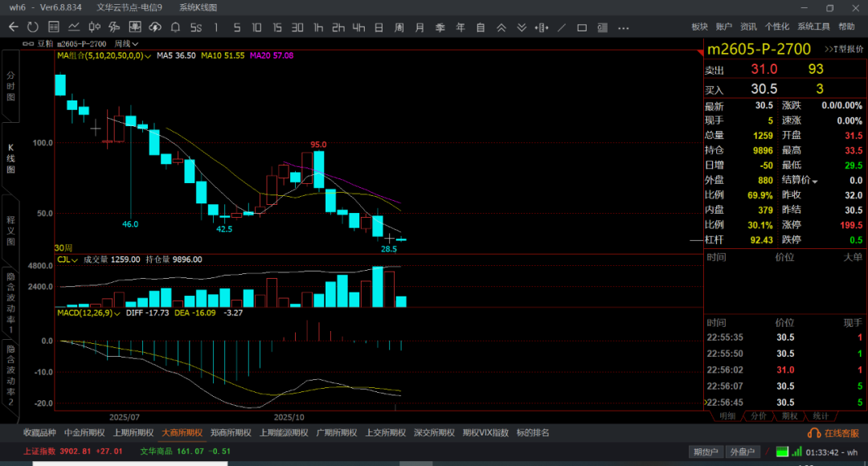Switch chart to 5-minute period
The image size is (868, 466).
236,27
